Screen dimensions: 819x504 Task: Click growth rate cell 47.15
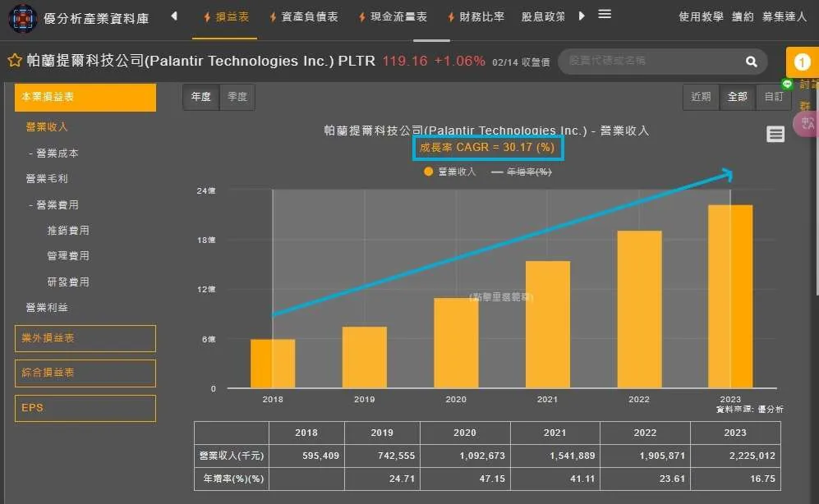(465, 479)
